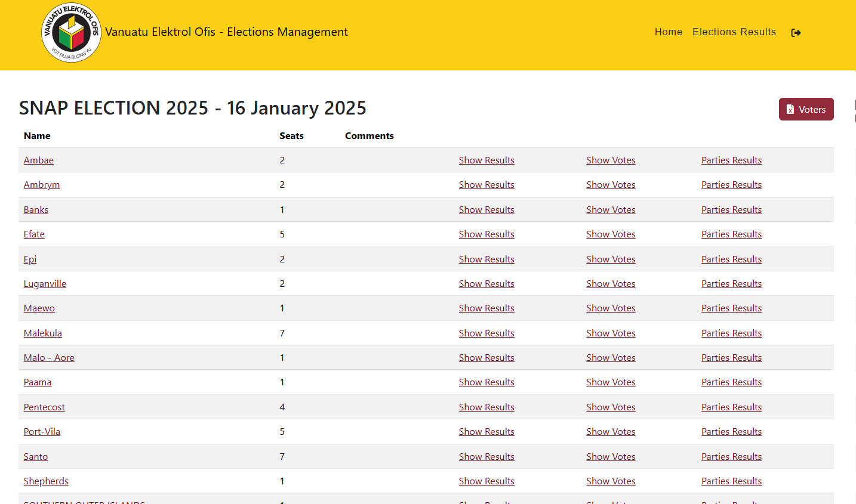The image size is (856, 504).
Task: Show Votes for Shepherds
Action: 610,481
